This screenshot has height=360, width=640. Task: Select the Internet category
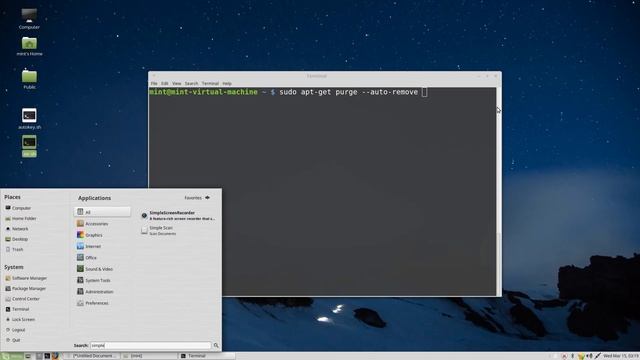click(x=89, y=247)
